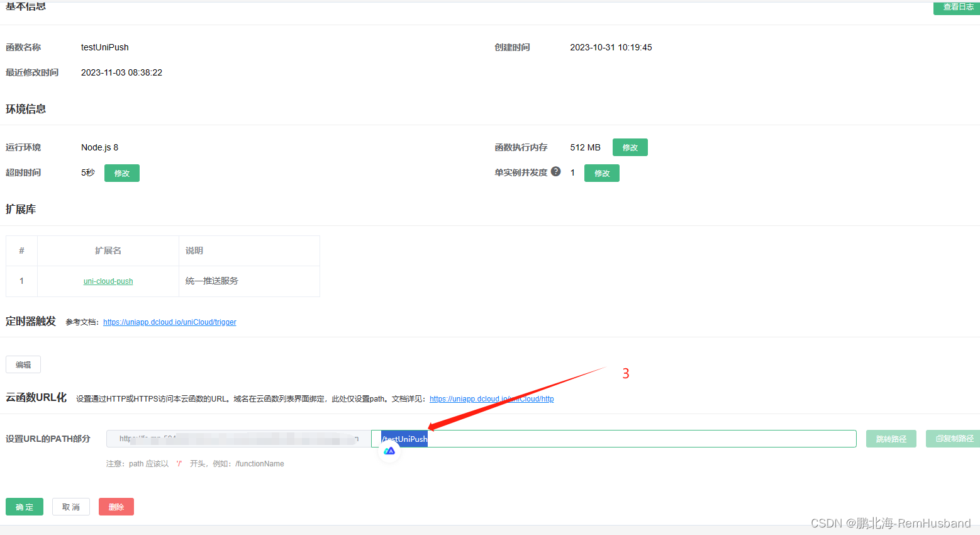Click 确定 to confirm settings
Image resolution: width=980 pixels, height=535 pixels.
pyautogui.click(x=24, y=506)
